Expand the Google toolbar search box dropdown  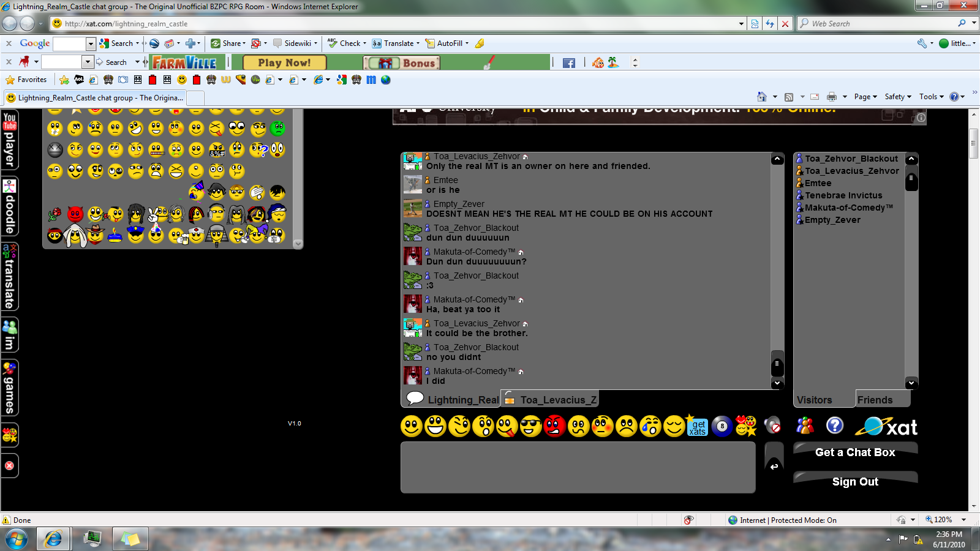click(x=91, y=43)
